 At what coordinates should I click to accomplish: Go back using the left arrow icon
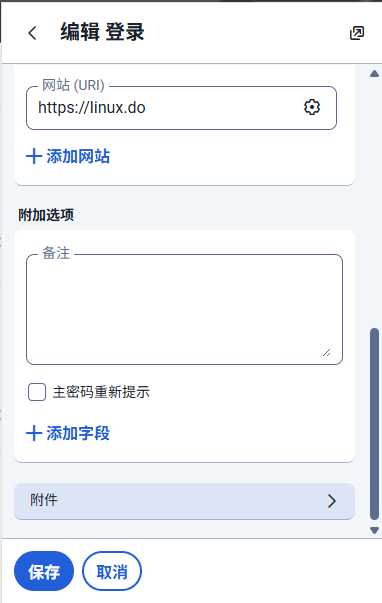[33, 33]
